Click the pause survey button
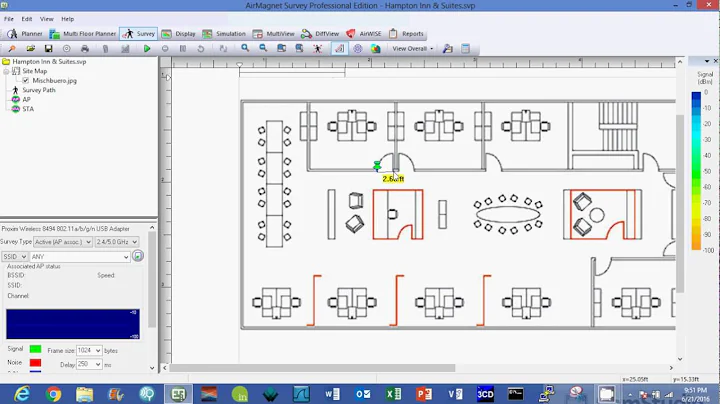Image resolution: width=720 pixels, height=404 pixels. [183, 48]
